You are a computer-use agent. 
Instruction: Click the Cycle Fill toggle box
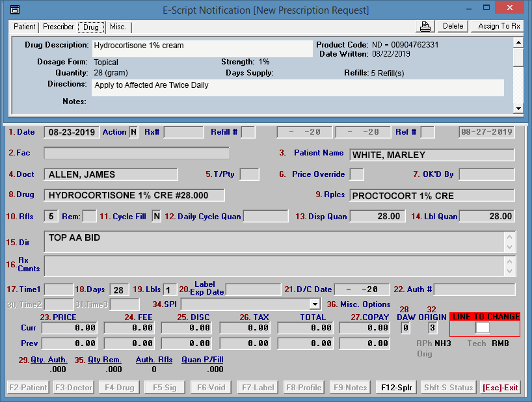157,216
